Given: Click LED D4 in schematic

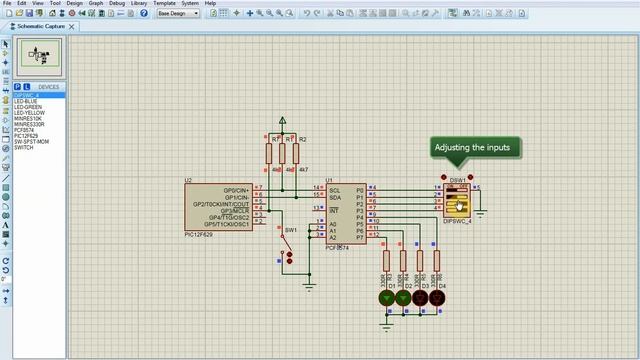Looking at the screenshot, I should click(x=437, y=298).
